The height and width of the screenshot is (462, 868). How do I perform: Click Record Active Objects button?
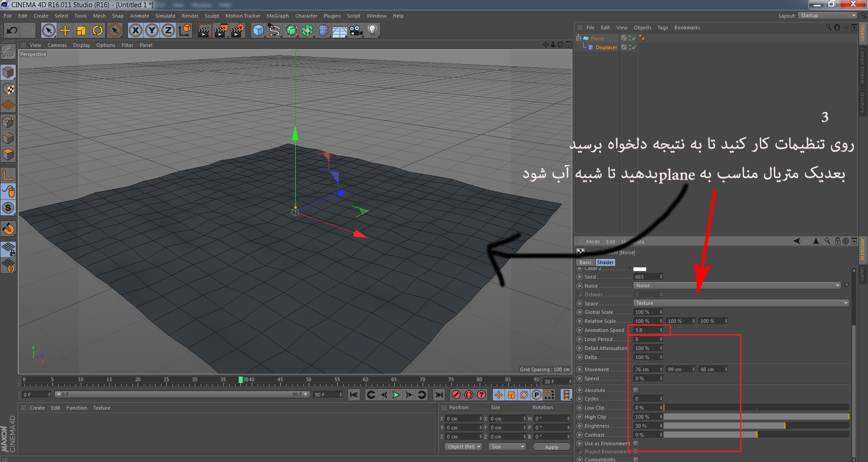coord(456,395)
